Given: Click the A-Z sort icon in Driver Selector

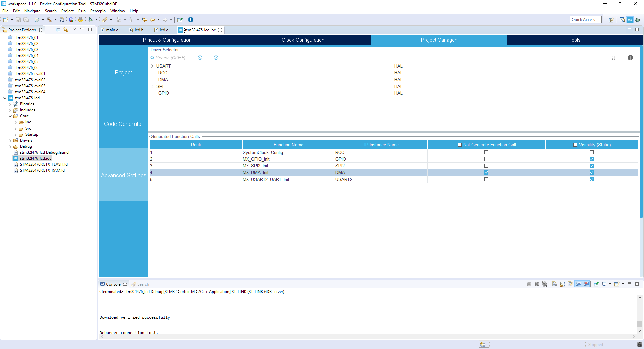Looking at the screenshot, I should pos(613,58).
